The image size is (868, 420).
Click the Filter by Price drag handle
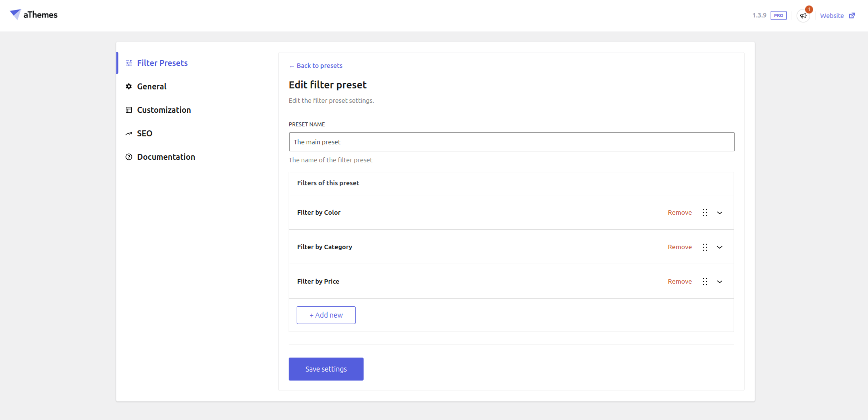705,282
